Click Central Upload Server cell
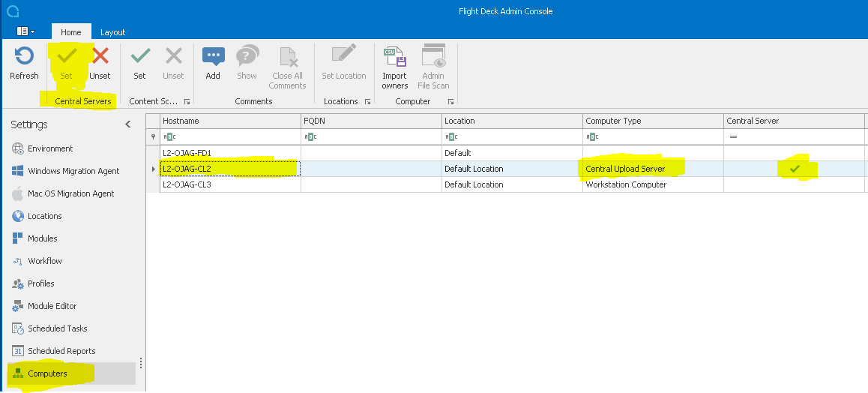This screenshot has height=393, width=868. click(x=653, y=169)
